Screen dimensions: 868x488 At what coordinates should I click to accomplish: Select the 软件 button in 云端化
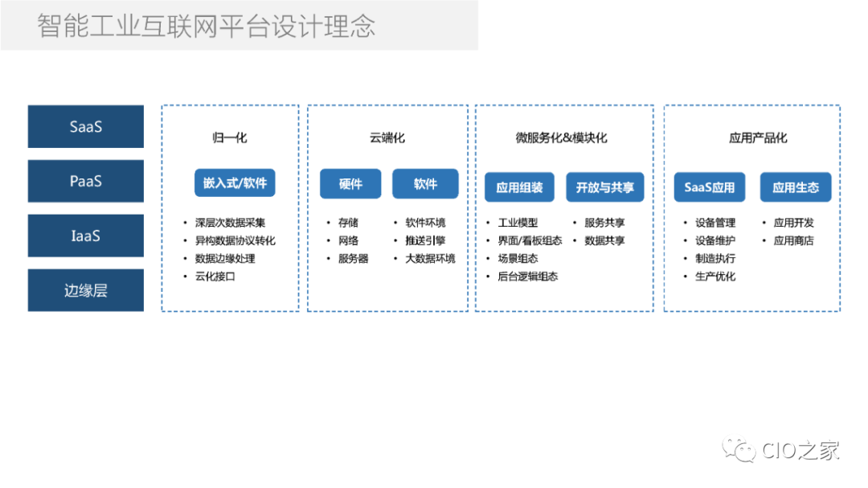(x=425, y=183)
